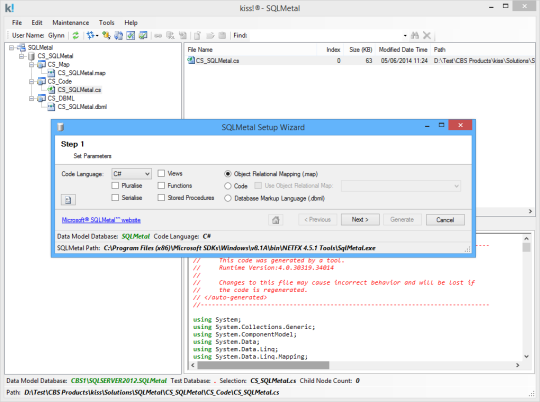The height and width of the screenshot is (402, 540).
Task: Click the wizard title bar cylinder icon
Action: (61, 127)
